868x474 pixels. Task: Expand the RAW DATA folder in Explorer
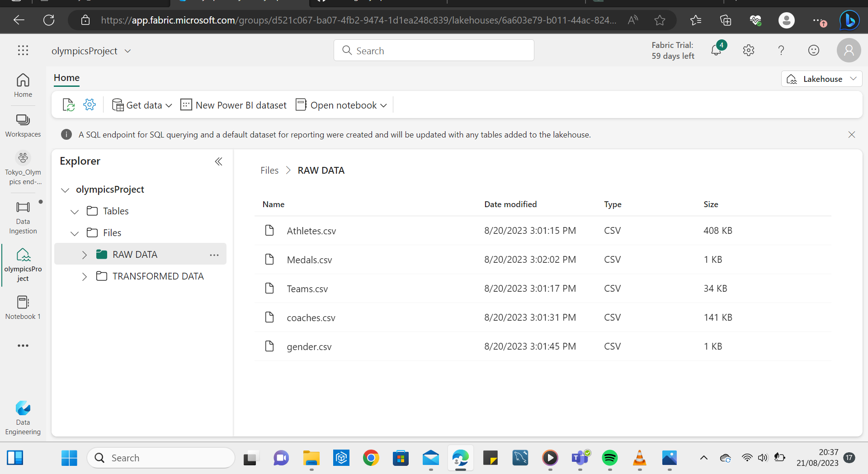(x=84, y=254)
